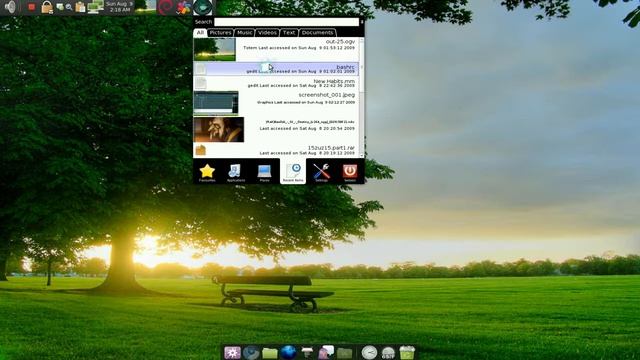Open the bashrc recent item
640x360 pixels.
click(276, 69)
